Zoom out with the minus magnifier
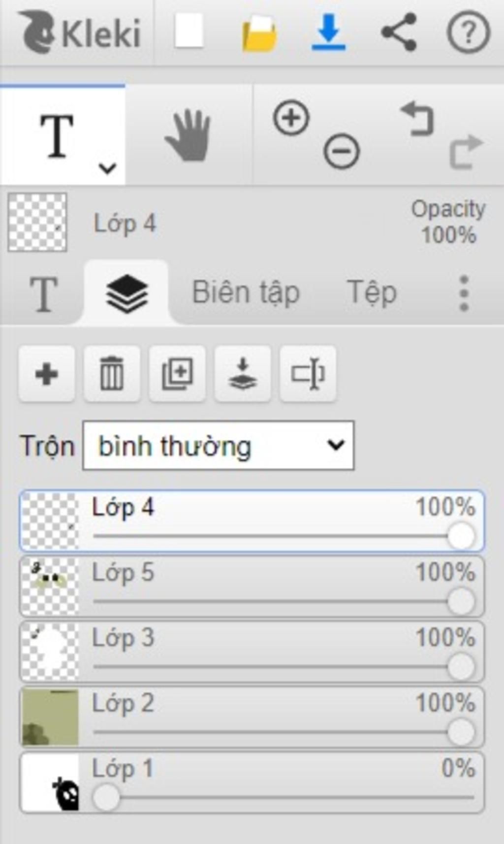Image resolution: width=504 pixels, height=844 pixels. tap(342, 151)
